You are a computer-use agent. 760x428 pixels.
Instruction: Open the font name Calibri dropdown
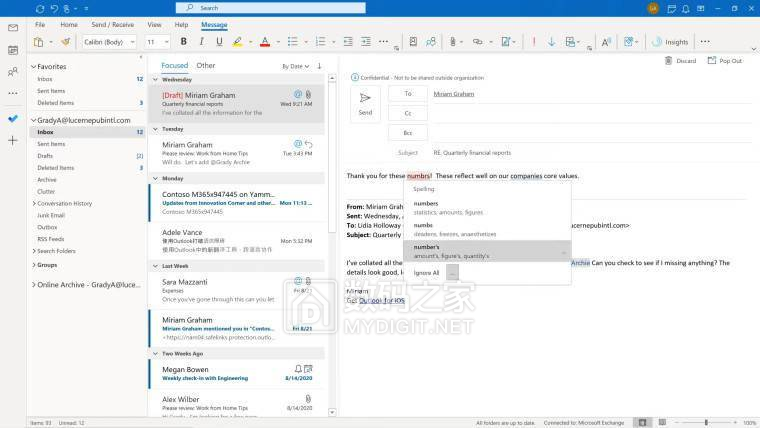click(x=109, y=42)
